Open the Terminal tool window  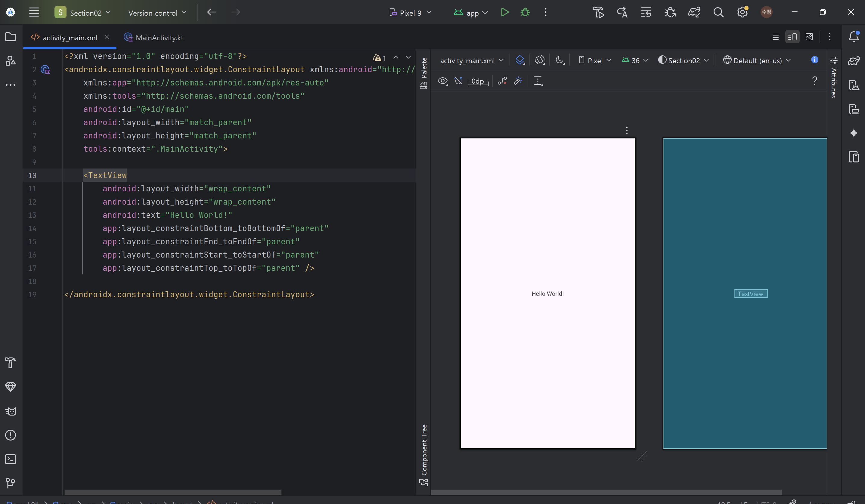click(10, 459)
